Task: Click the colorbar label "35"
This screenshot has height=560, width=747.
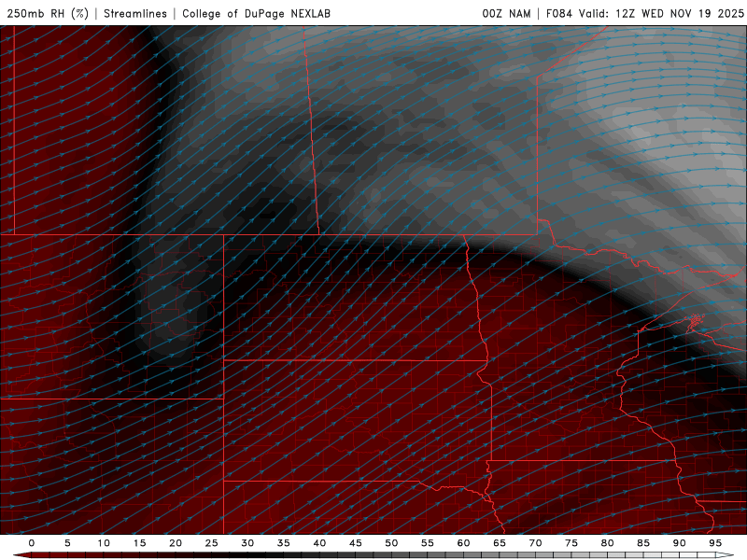Action: 284,543
